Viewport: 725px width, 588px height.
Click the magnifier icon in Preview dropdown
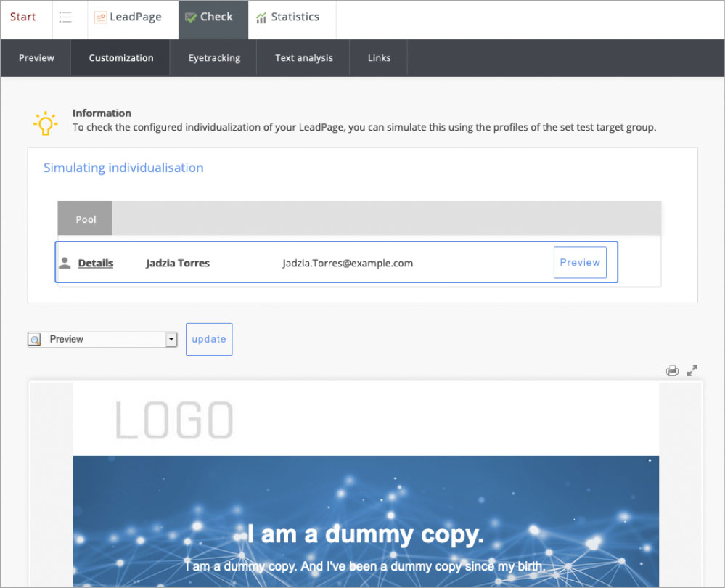click(x=35, y=340)
